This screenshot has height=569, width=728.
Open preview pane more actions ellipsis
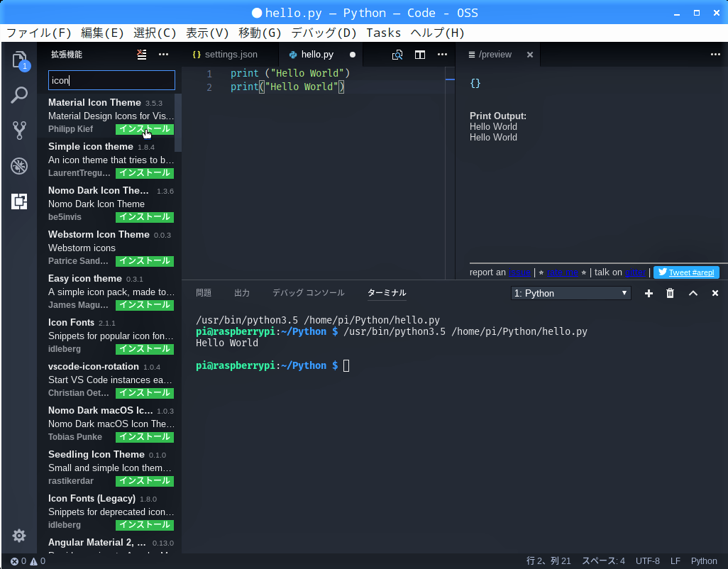[x=715, y=55]
